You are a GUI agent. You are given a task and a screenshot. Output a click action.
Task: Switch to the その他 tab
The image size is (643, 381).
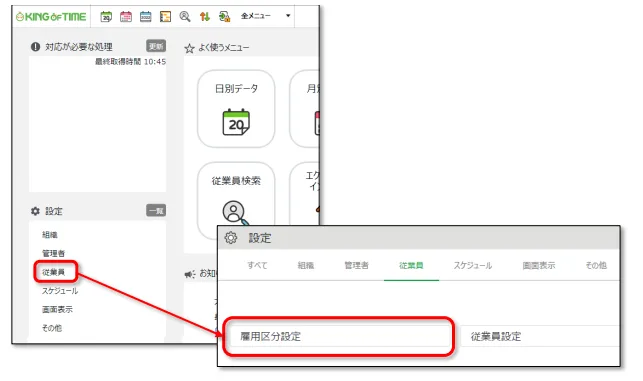click(596, 265)
